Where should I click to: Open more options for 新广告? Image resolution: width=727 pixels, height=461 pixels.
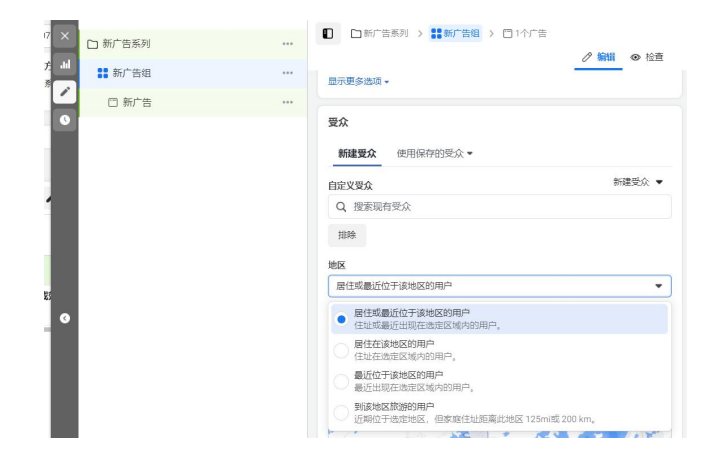point(288,102)
